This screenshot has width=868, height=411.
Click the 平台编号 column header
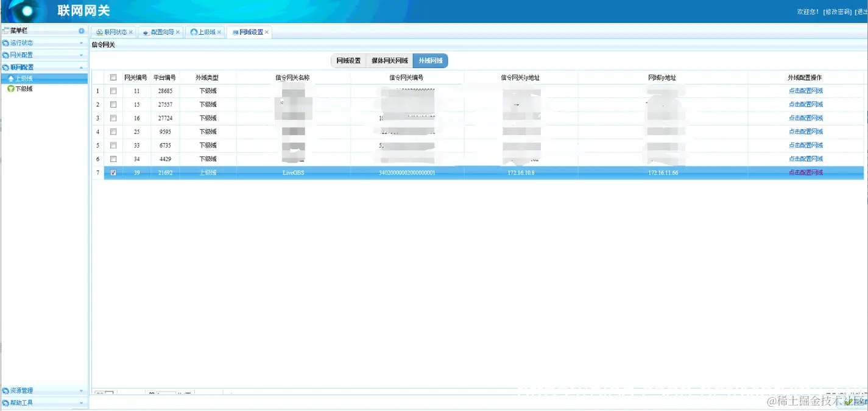pos(164,77)
